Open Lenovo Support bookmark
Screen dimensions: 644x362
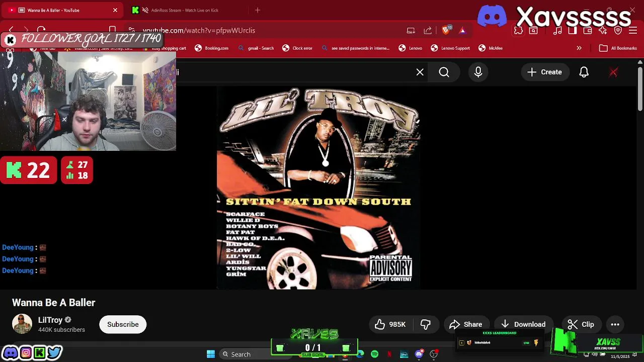tap(450, 48)
